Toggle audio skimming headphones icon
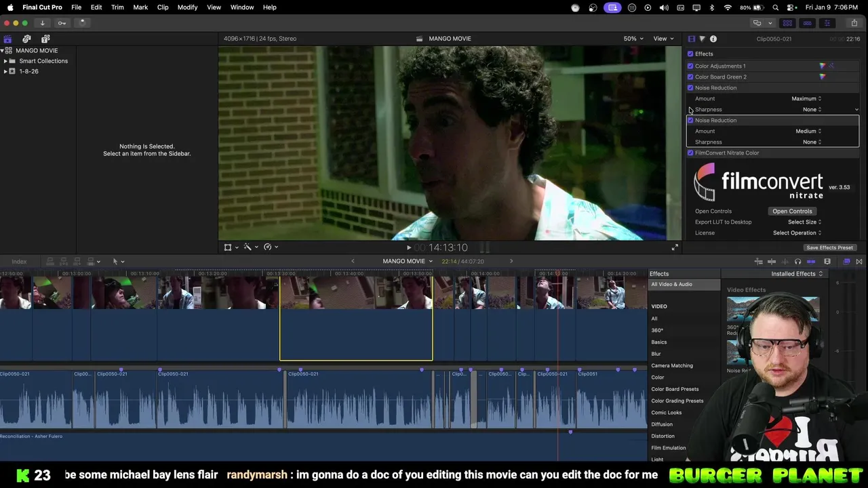Viewport: 868px width, 488px height. 797,262
